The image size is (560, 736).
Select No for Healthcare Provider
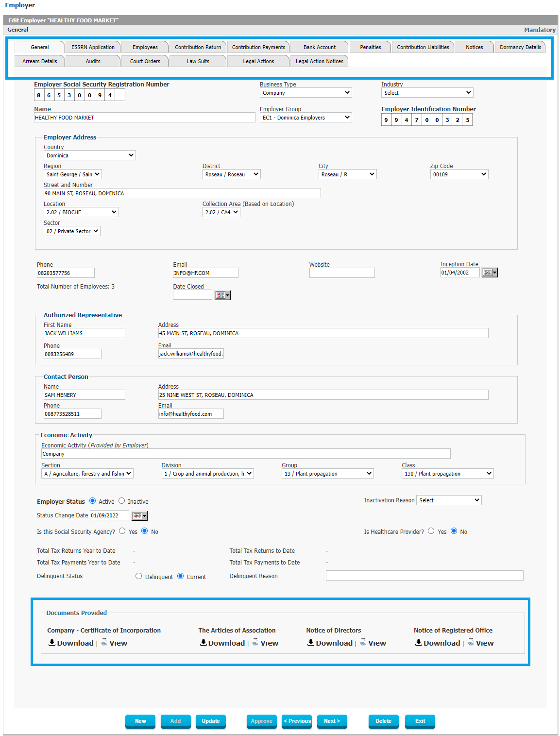454,531
